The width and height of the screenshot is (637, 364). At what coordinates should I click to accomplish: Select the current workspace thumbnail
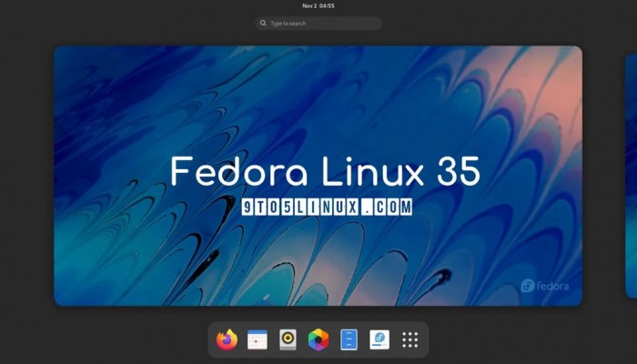click(x=318, y=176)
